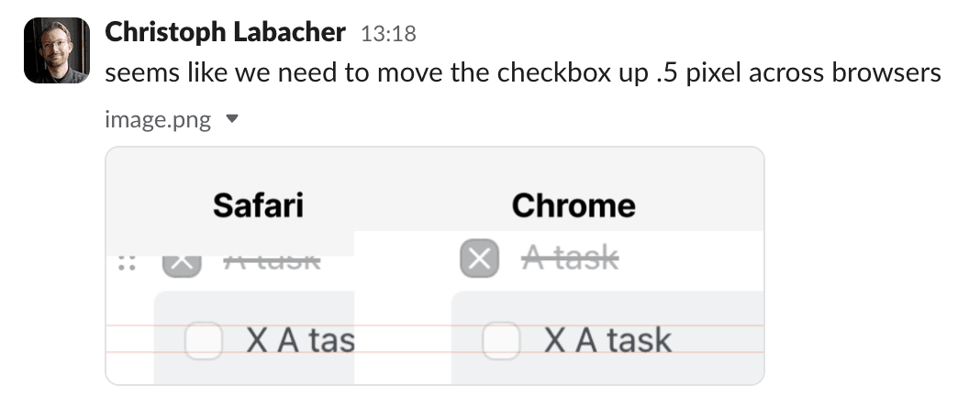The height and width of the screenshot is (407, 980).
Task: Collapse image.png using the triangle arrow
Action: [232, 118]
